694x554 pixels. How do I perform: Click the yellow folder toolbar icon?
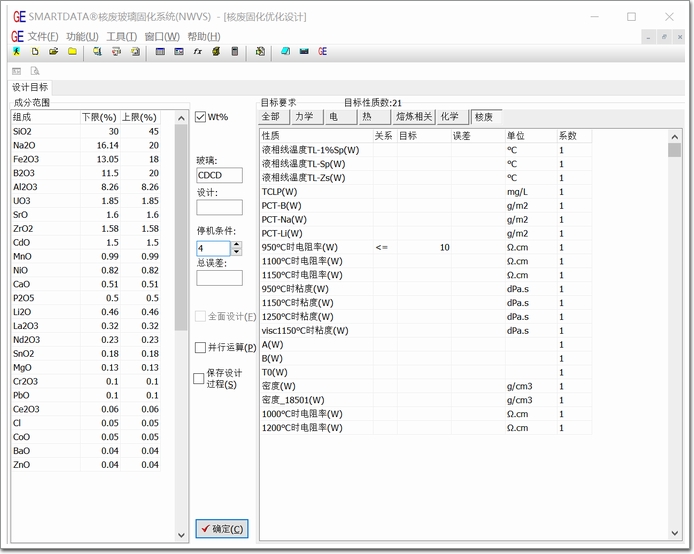coord(72,52)
